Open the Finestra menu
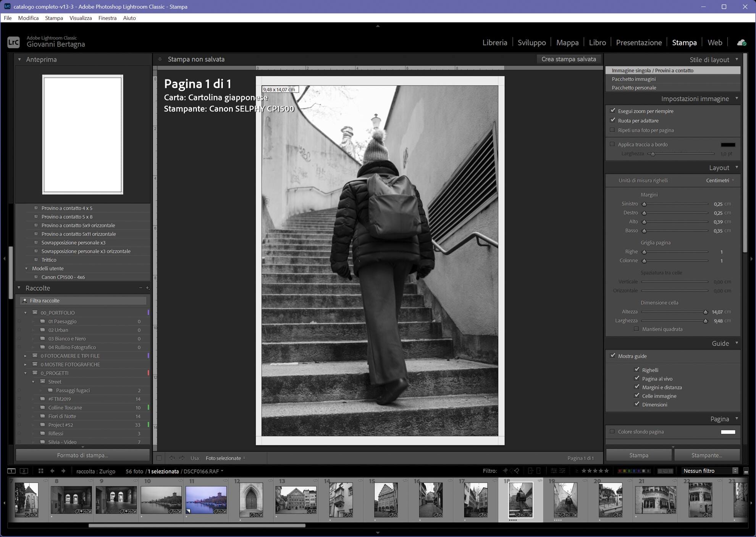This screenshot has width=756, height=537. 107,18
